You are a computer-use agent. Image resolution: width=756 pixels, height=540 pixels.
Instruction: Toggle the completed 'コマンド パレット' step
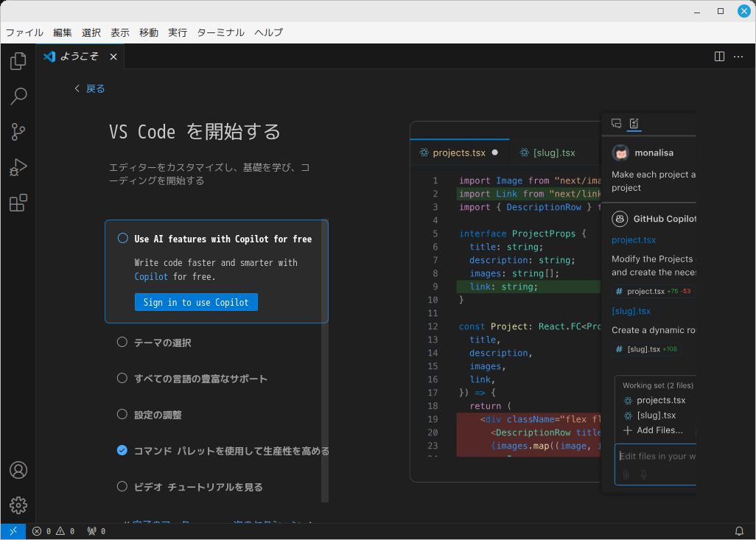[x=122, y=450]
